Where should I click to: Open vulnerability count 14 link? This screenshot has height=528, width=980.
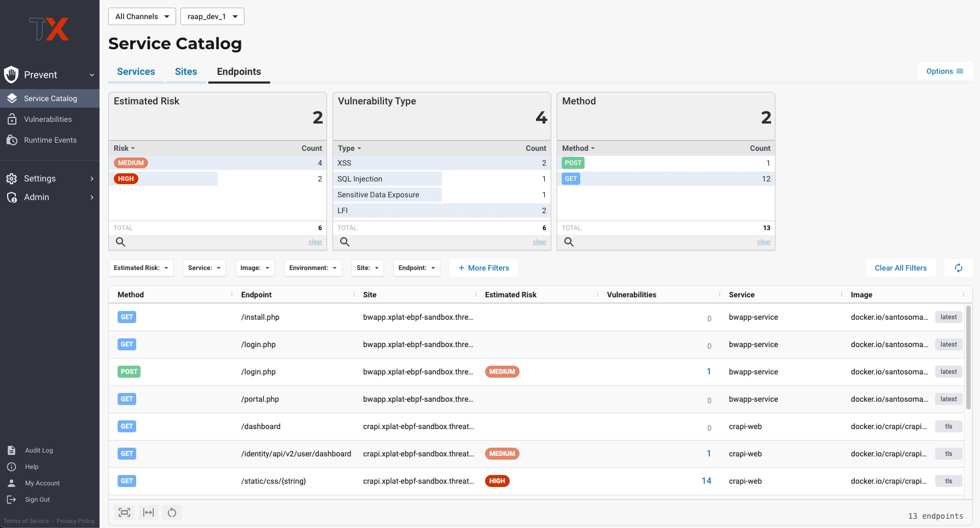click(x=707, y=481)
